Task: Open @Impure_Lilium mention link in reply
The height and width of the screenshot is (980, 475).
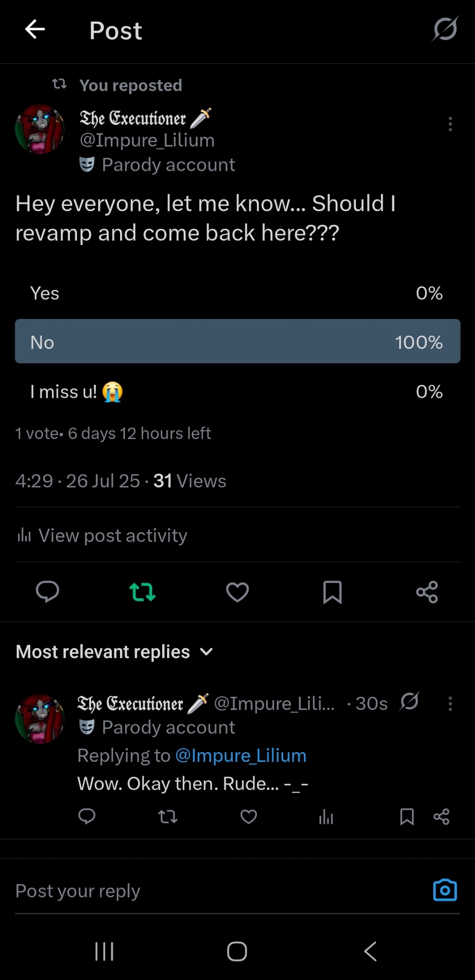Action: (x=241, y=756)
